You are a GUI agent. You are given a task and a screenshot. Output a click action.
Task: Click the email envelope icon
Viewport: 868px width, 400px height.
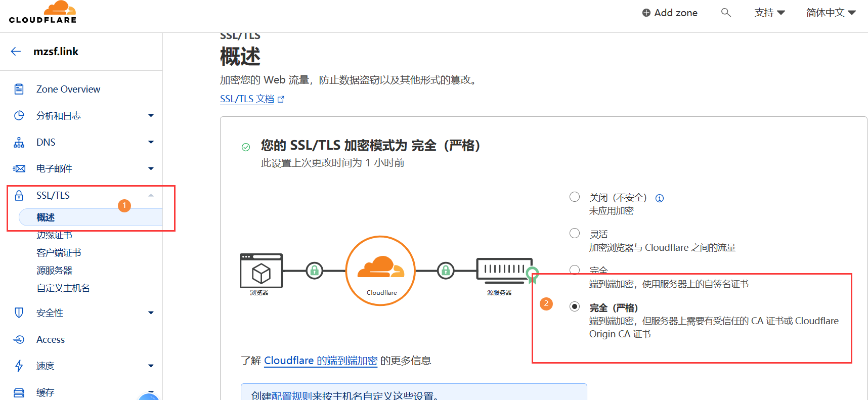point(19,168)
